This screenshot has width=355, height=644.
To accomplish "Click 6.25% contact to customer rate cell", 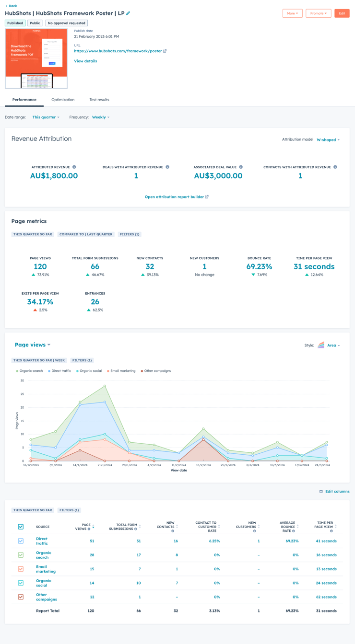I will 214,541.
